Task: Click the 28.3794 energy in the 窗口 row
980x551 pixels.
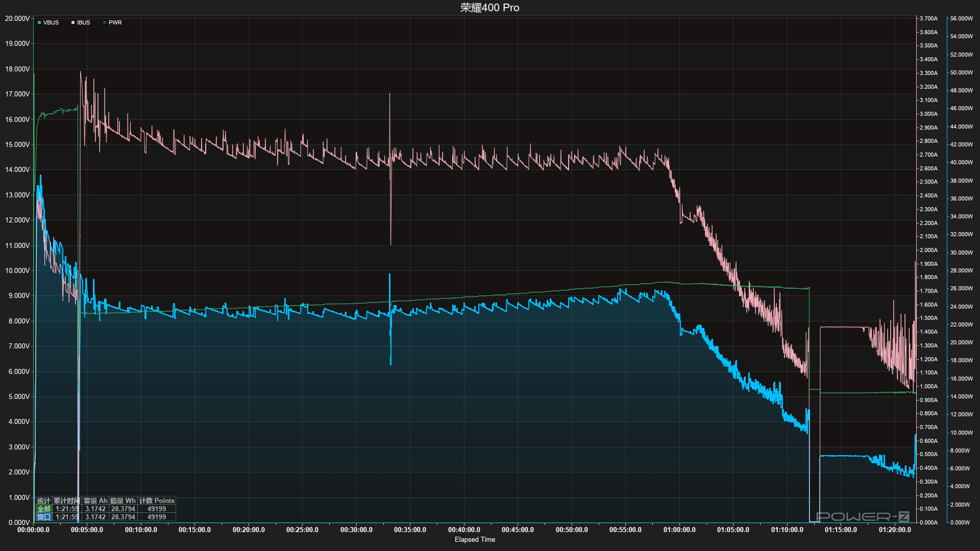Action: 123,517
